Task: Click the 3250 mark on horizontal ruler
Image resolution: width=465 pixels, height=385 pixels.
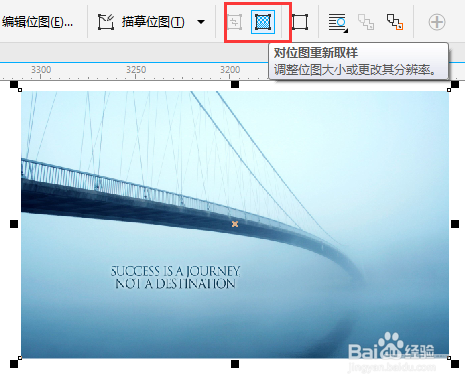Action: pyautogui.click(x=136, y=70)
